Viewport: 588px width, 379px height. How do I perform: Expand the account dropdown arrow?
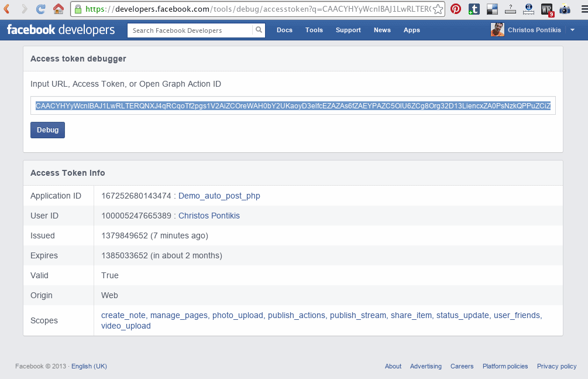[x=573, y=30]
